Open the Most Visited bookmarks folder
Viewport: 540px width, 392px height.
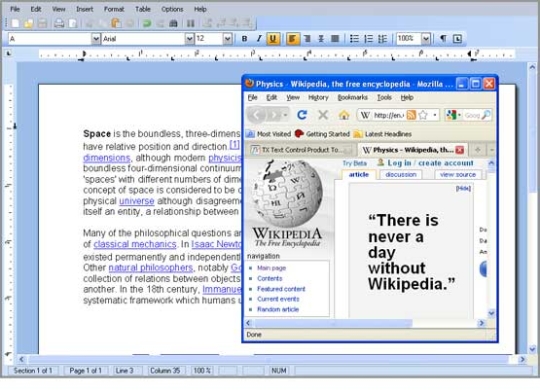click(x=269, y=134)
